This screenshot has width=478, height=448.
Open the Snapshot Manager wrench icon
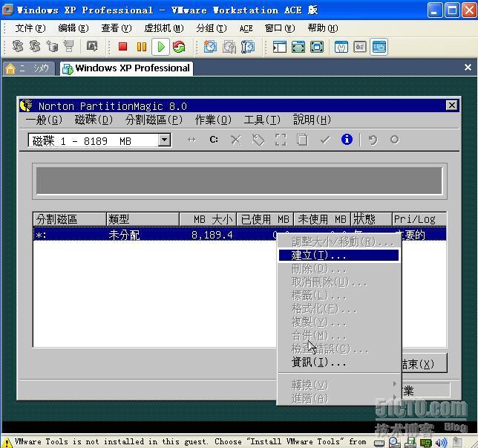click(248, 47)
